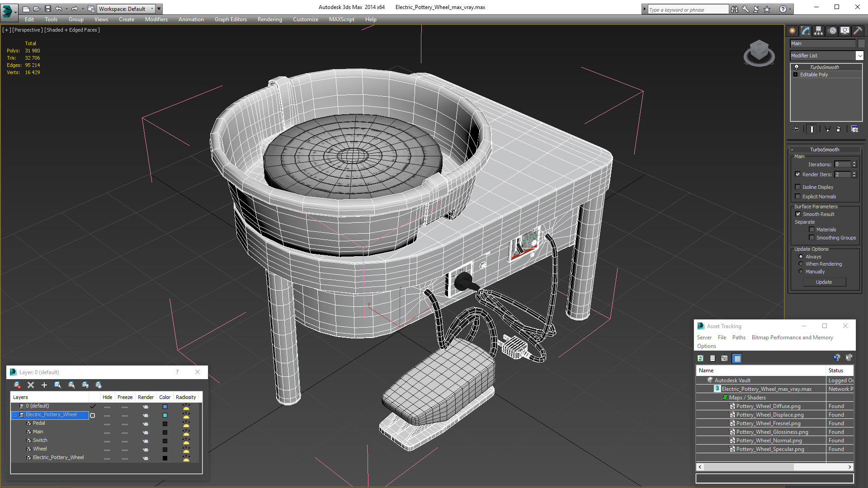Toggle the TurboSmooth lightbulb in modifier stack
Image resolution: width=868 pixels, height=488 pixels.
797,67
